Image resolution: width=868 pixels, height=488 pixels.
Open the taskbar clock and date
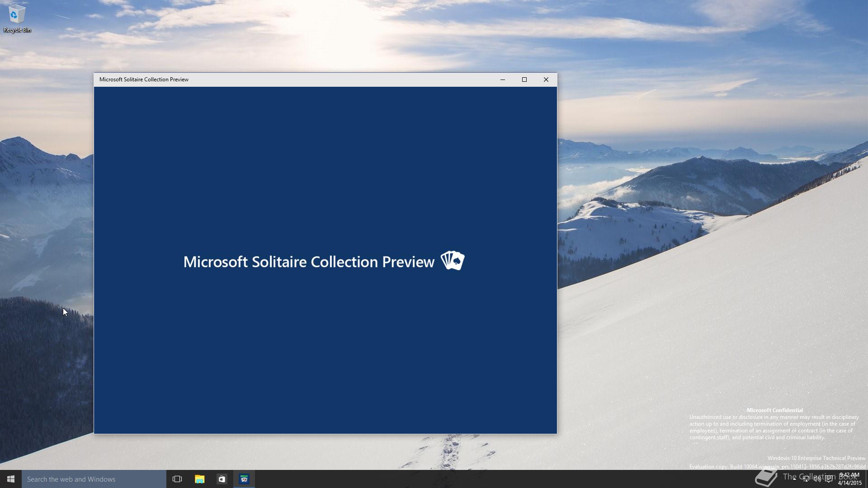pos(849,479)
